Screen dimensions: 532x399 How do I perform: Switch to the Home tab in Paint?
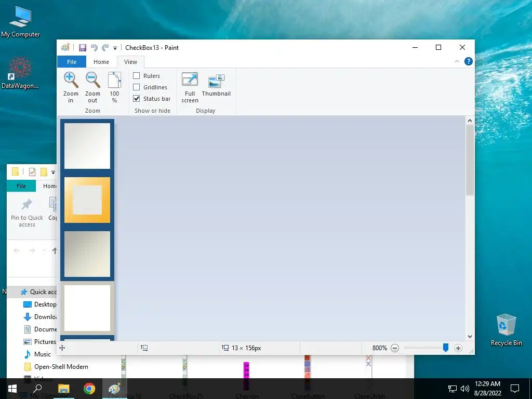(101, 62)
